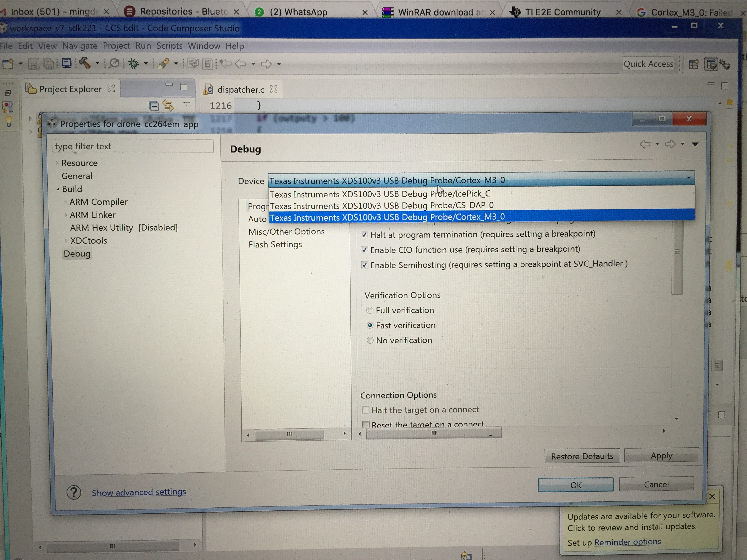Open the Build hammer dropdown arrow
The height and width of the screenshot is (560, 747).
(x=97, y=63)
